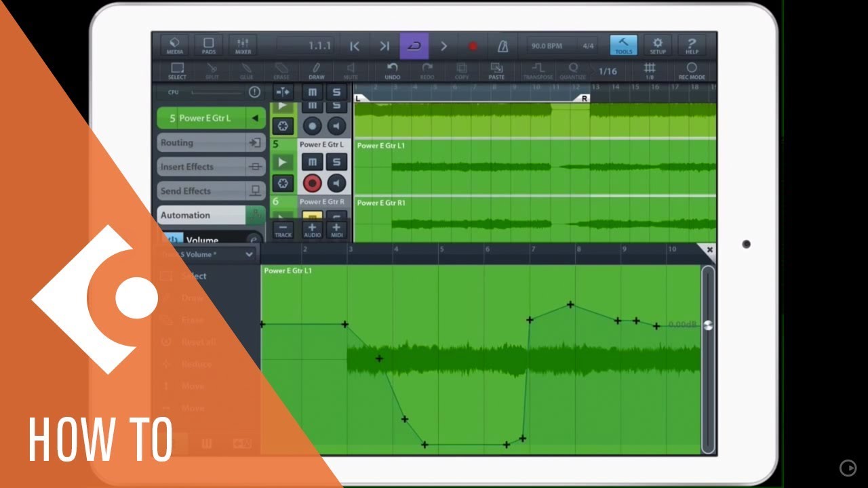Click the yellow button on track 6

pyautogui.click(x=312, y=215)
